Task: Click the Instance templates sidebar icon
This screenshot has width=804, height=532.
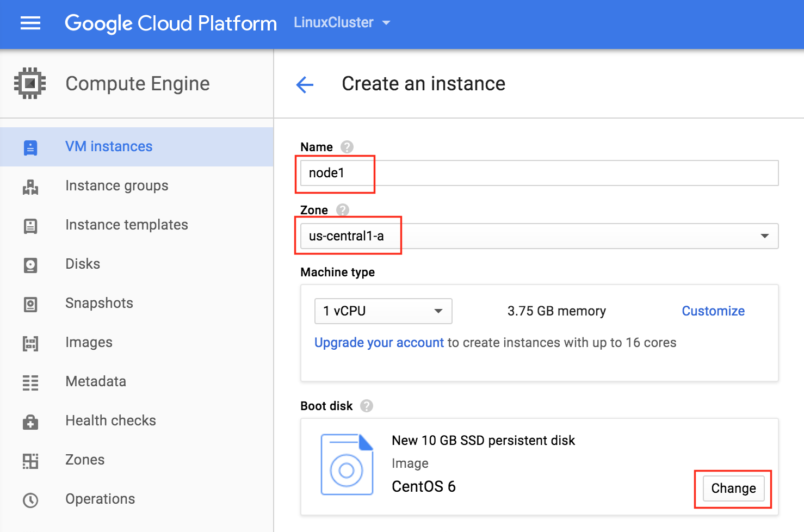Action: coord(30,226)
